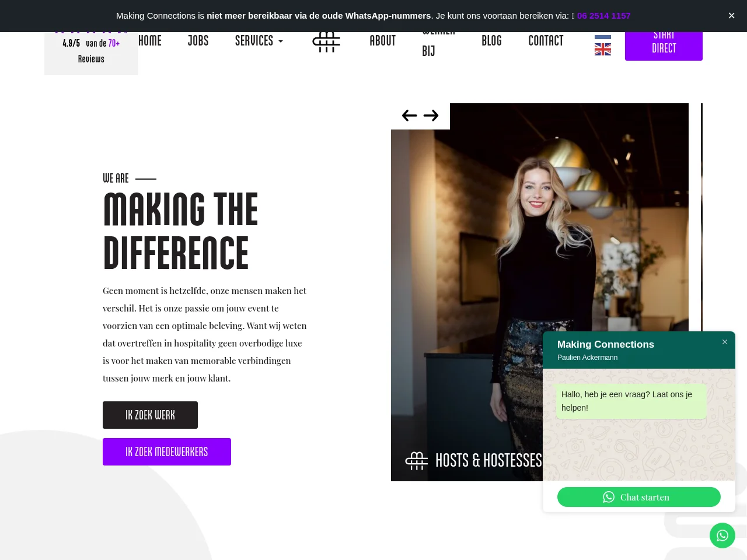Toggle the floating WhatsApp chat bubble

coord(722,535)
